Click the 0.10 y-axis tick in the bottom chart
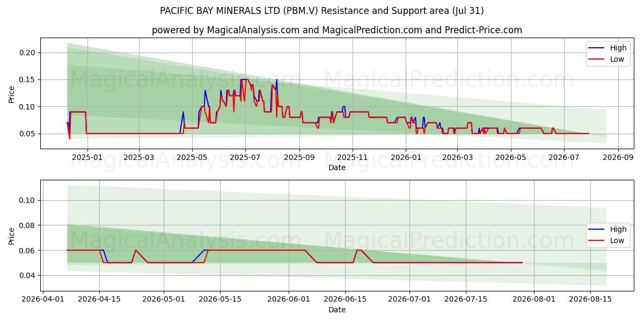This screenshot has height=322, width=644. 28,200
